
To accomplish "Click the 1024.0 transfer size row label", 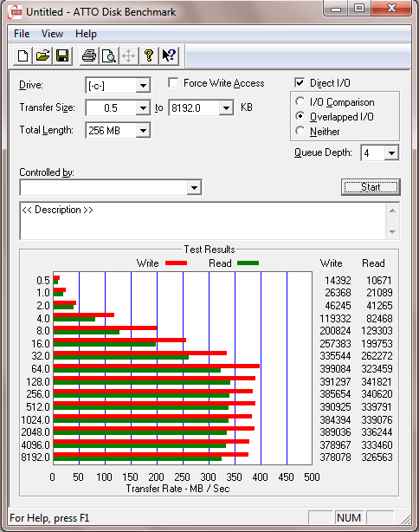I will coord(35,419).
